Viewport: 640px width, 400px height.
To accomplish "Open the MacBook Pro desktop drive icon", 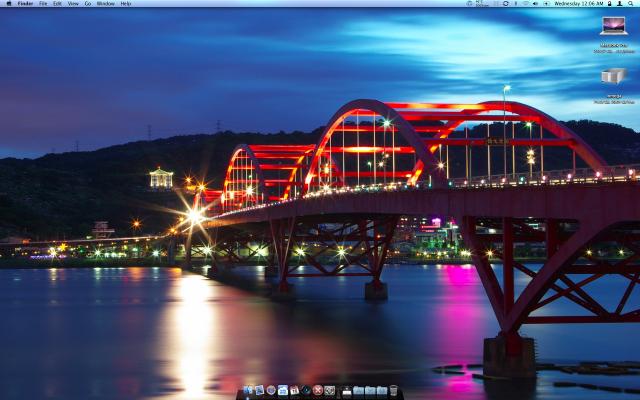I will 613,26.
